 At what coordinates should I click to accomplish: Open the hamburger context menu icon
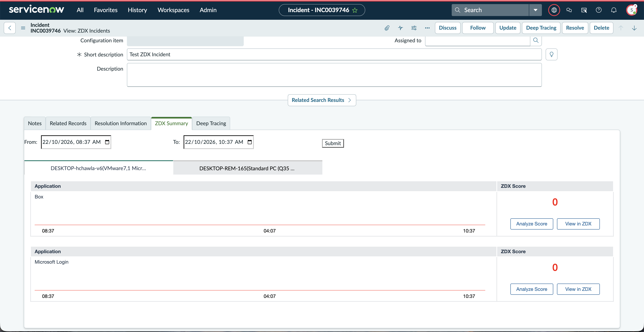(23, 28)
